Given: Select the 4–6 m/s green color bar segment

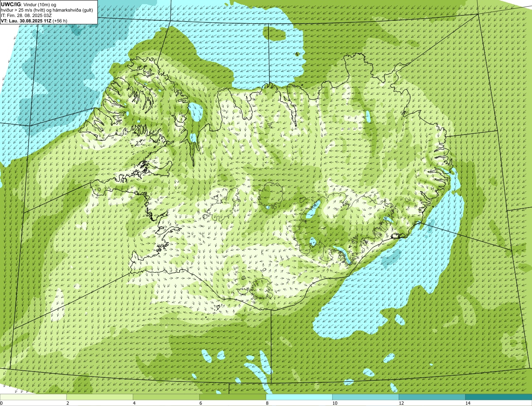Looking at the screenshot, I should pyautogui.click(x=166, y=397).
